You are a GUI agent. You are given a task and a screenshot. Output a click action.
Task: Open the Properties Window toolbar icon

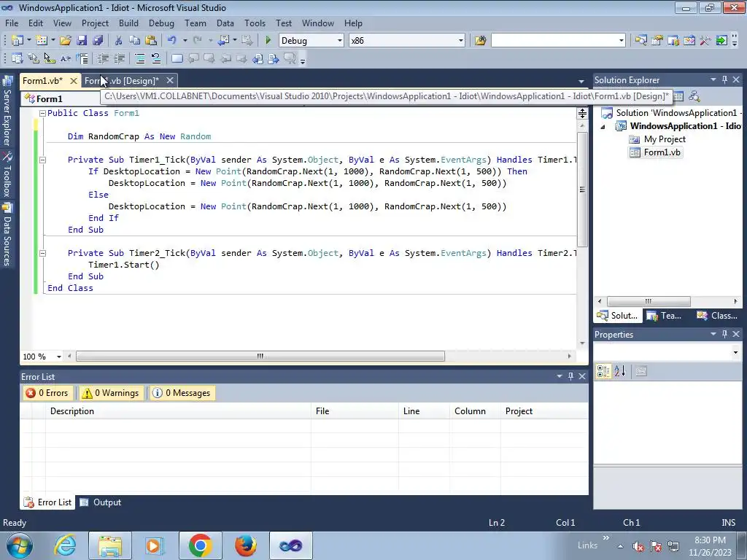pos(657,41)
